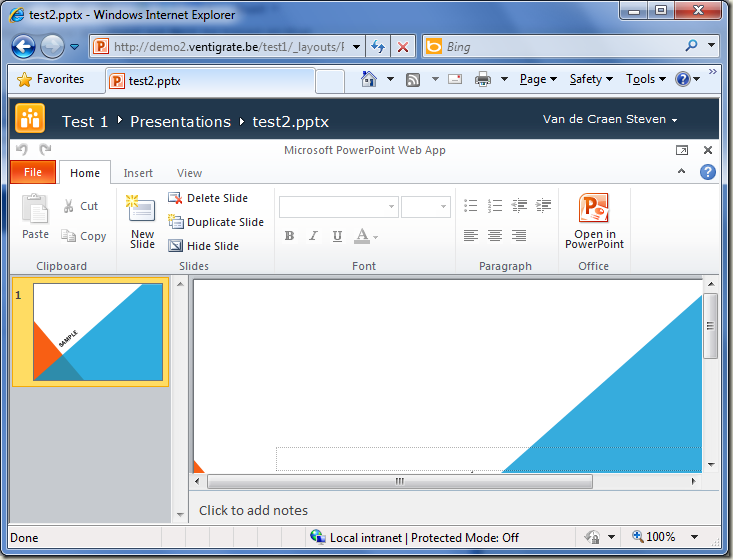
Task: Click the Copy button
Action: 84,236
